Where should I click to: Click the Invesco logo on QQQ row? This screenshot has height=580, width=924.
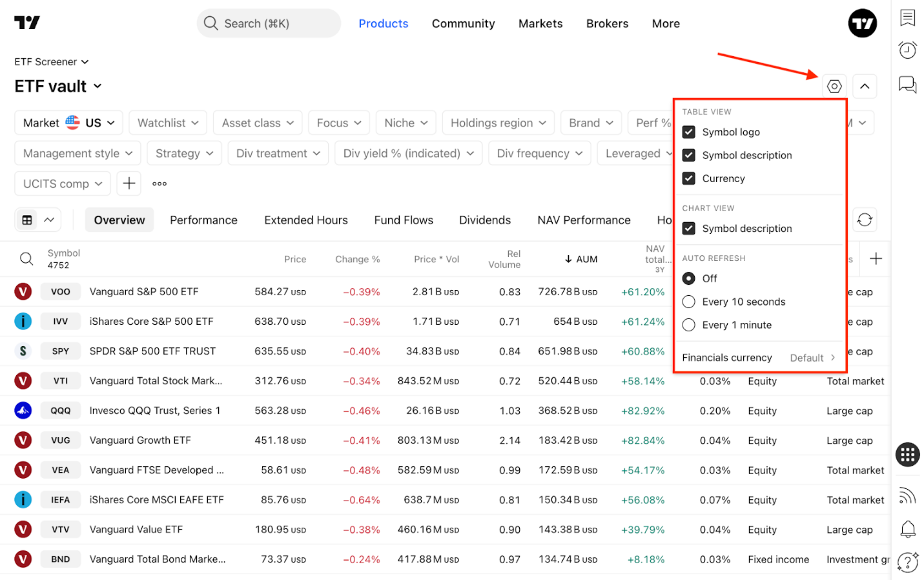point(23,411)
